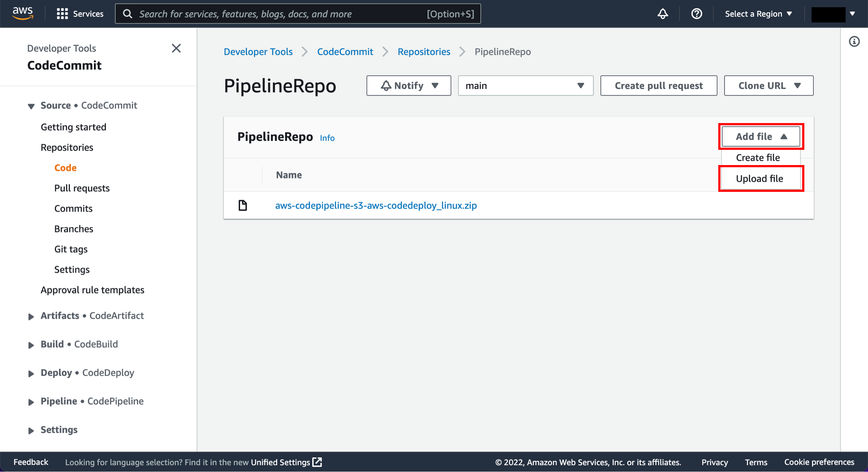Open Approval rule templates

92,290
